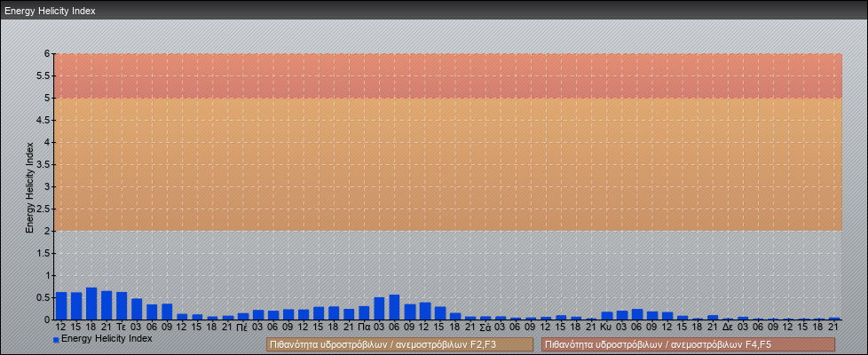Image resolution: width=868 pixels, height=355 pixels.
Task: Select the Κυ day label on x-axis
Action: [606, 327]
